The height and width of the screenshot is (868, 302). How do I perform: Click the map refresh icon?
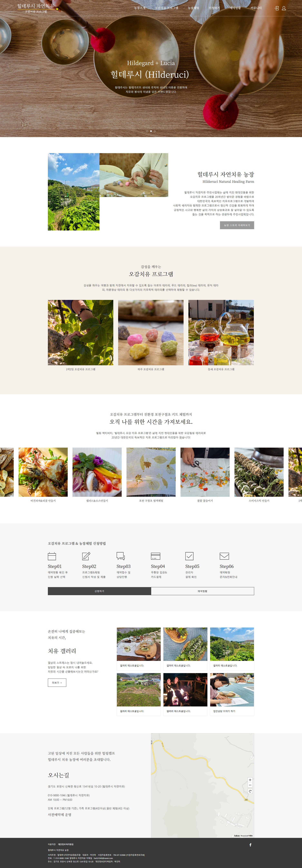(x=250, y=791)
